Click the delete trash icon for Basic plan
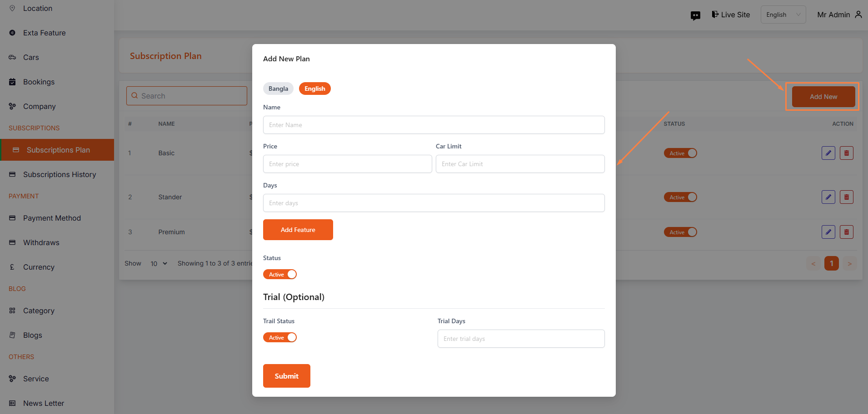 846,153
